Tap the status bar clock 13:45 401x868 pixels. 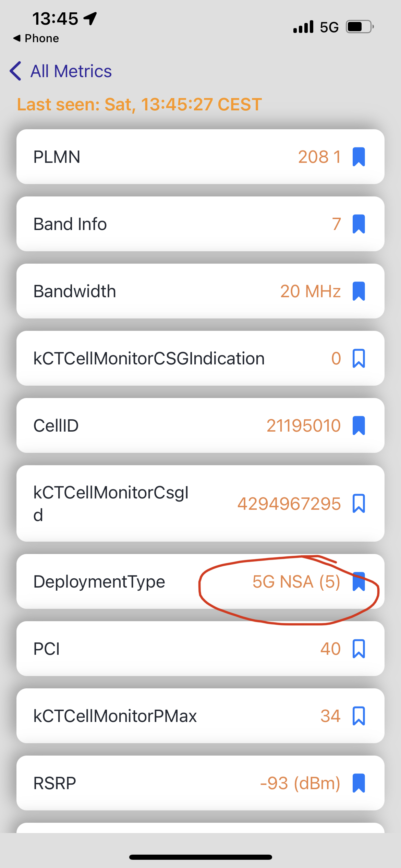pos(56,19)
